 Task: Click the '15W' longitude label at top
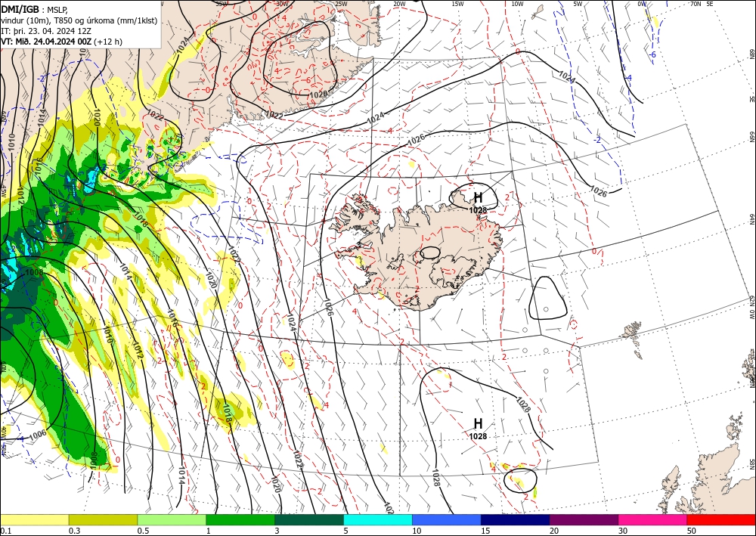(458, 4)
